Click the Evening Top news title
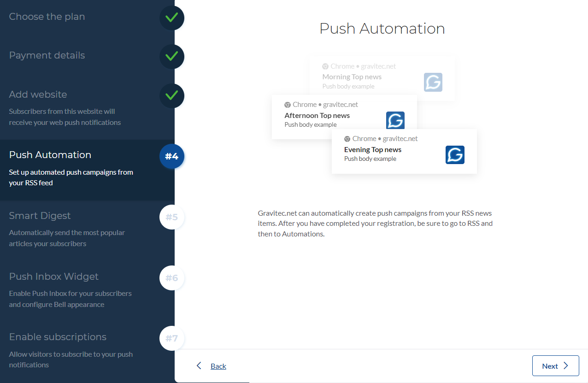 point(373,149)
